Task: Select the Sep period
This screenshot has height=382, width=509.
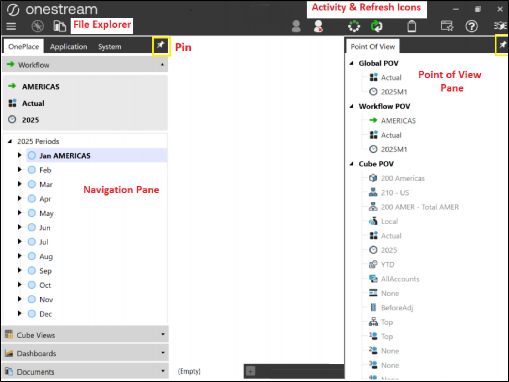Action: 45,271
